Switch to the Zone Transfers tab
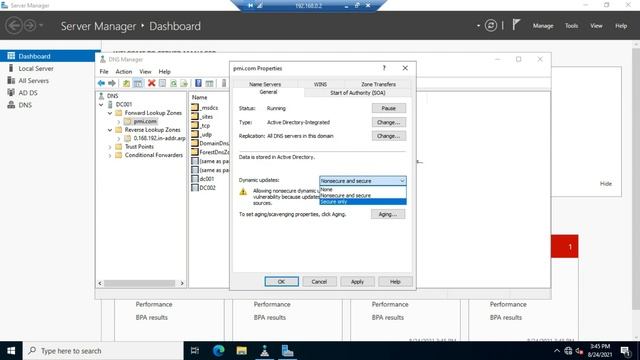 [378, 84]
